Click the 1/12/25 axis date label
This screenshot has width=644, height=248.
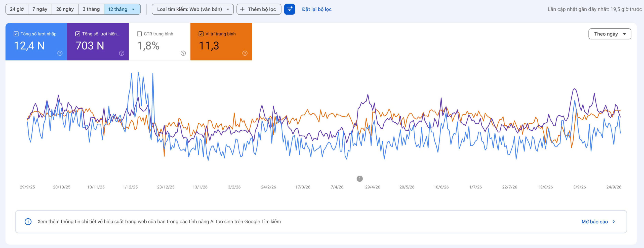click(130, 187)
